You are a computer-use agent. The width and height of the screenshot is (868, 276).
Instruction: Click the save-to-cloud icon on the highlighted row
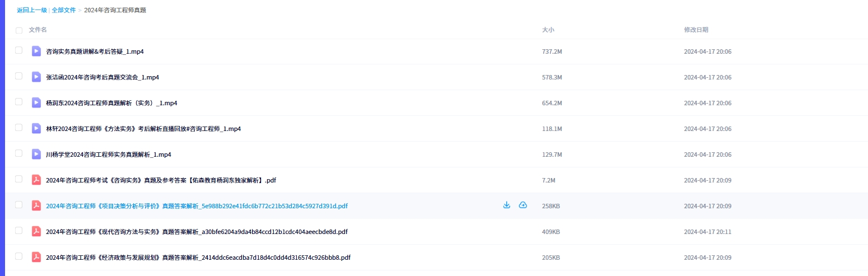(523, 205)
